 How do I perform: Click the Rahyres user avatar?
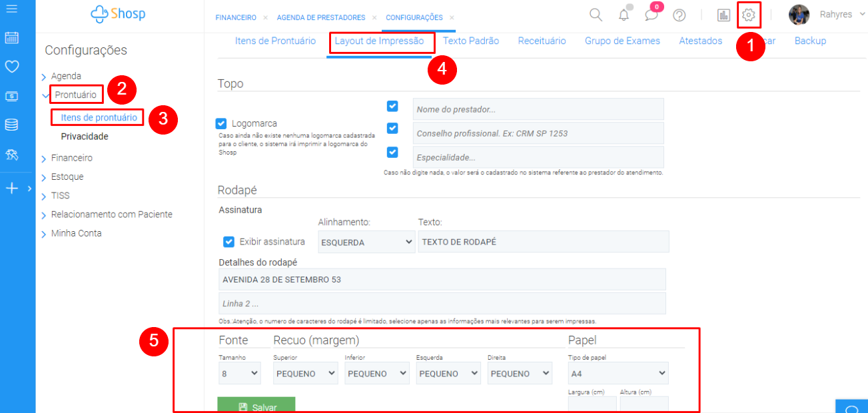799,15
